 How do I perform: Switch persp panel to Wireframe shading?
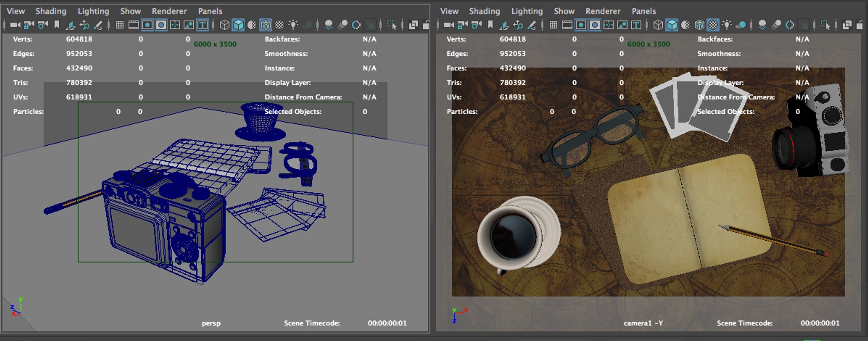coord(224,25)
